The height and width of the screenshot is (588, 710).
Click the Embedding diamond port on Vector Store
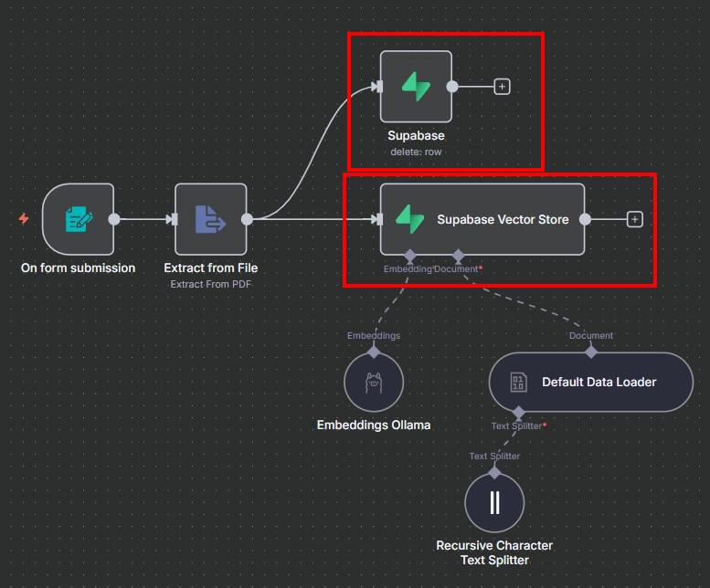coord(410,255)
